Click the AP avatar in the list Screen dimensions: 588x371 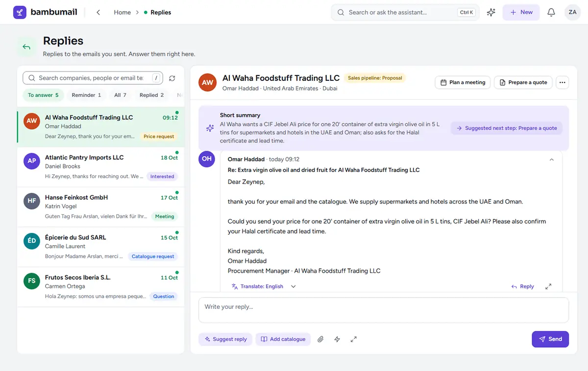[32, 161]
